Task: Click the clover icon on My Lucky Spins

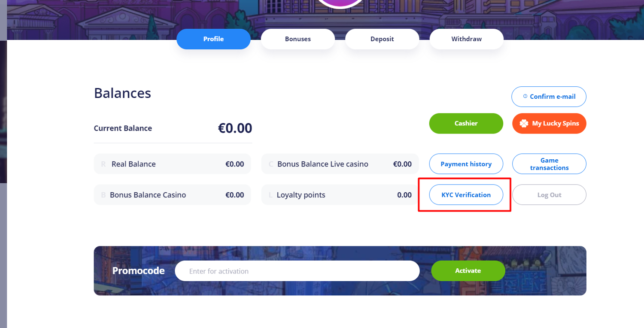Action: click(x=524, y=124)
